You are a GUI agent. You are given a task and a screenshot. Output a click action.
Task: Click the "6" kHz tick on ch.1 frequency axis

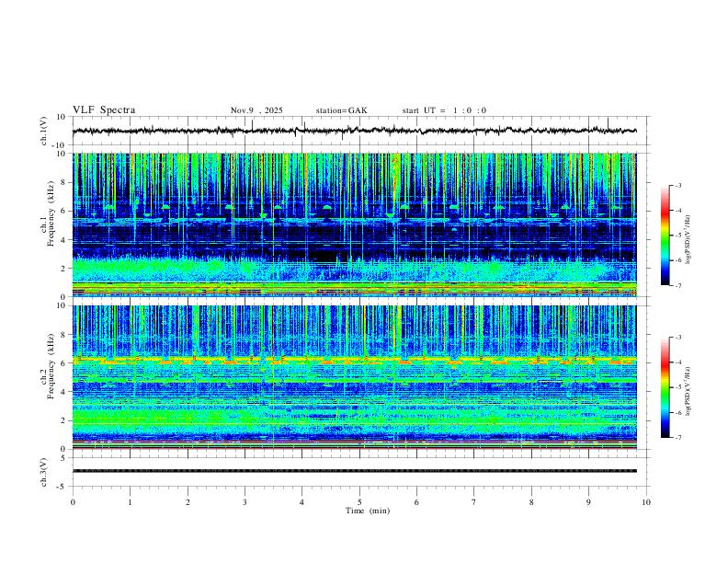click(x=63, y=211)
